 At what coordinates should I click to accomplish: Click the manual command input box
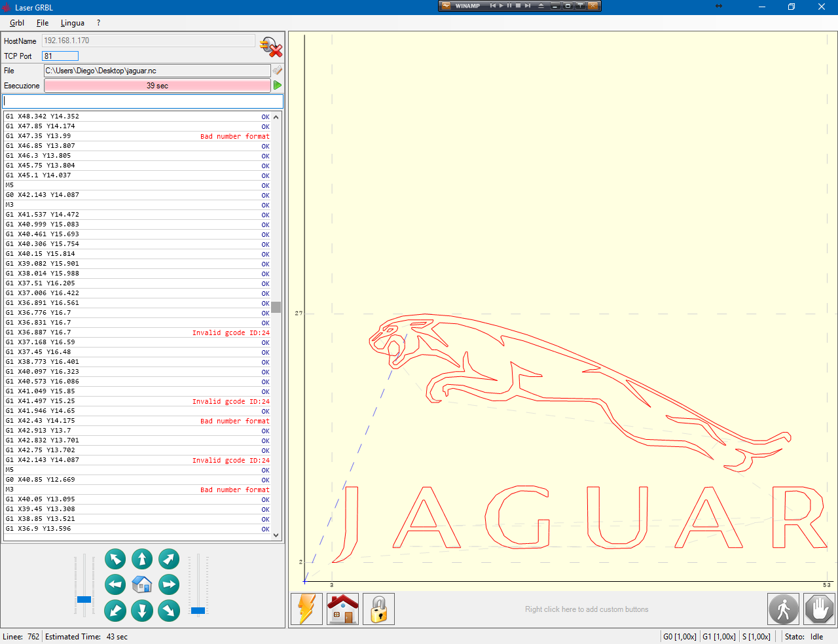(143, 101)
